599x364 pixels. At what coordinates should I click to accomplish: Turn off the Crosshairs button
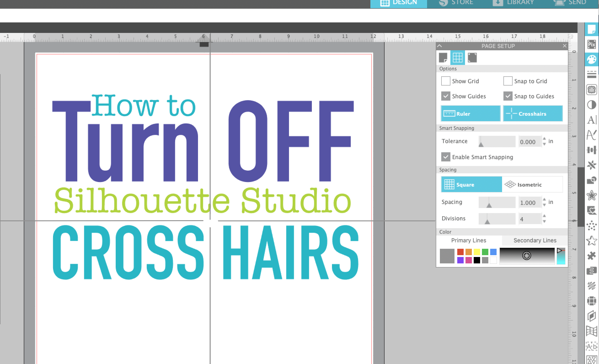click(x=533, y=113)
